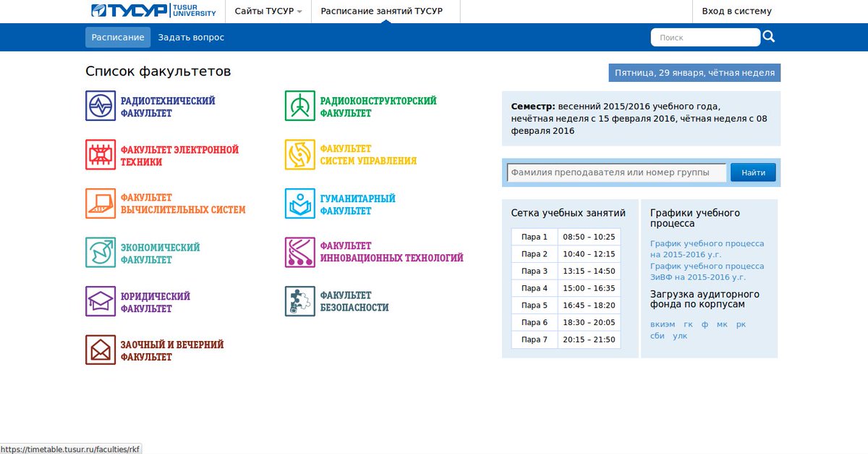The height and width of the screenshot is (454, 868).
Task: Open Гуманитарный факультет text link
Action: [358, 205]
